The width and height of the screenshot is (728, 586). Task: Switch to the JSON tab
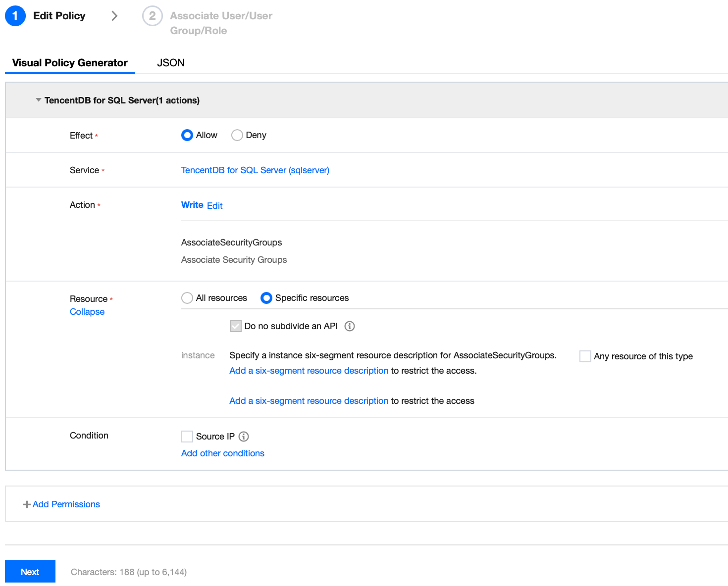171,63
